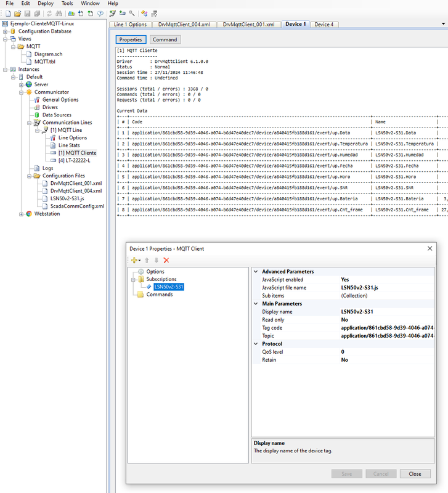
Task: Click the red Delete X icon
Action: 166,260
